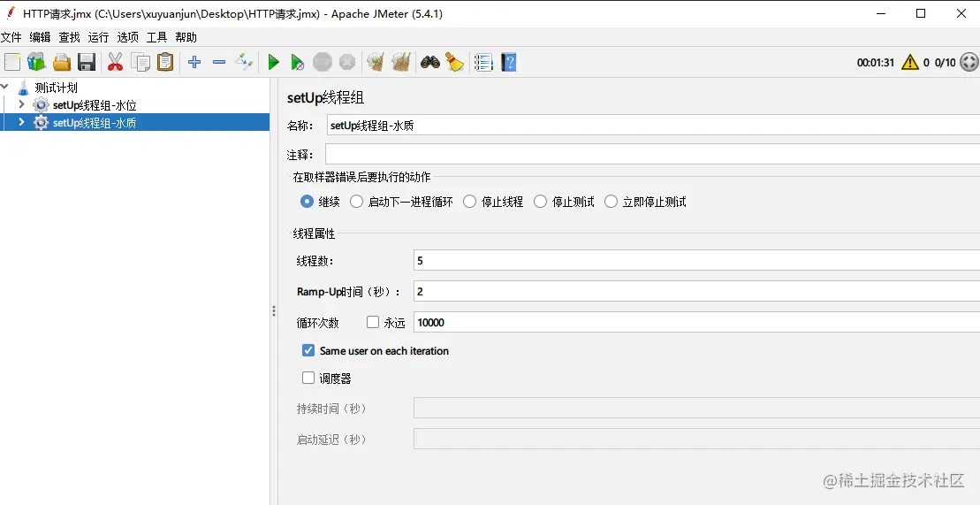
Task: Click the New test plan icon
Action: (x=12, y=62)
